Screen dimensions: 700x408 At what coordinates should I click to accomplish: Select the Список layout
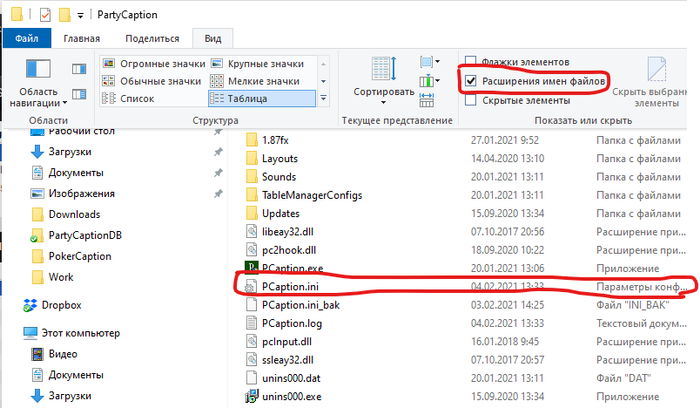click(x=128, y=99)
